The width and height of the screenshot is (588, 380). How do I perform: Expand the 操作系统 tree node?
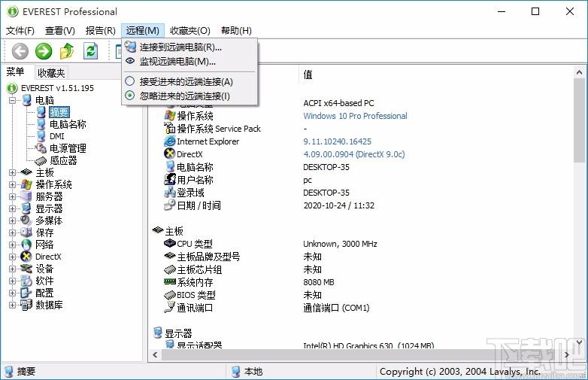(x=12, y=184)
